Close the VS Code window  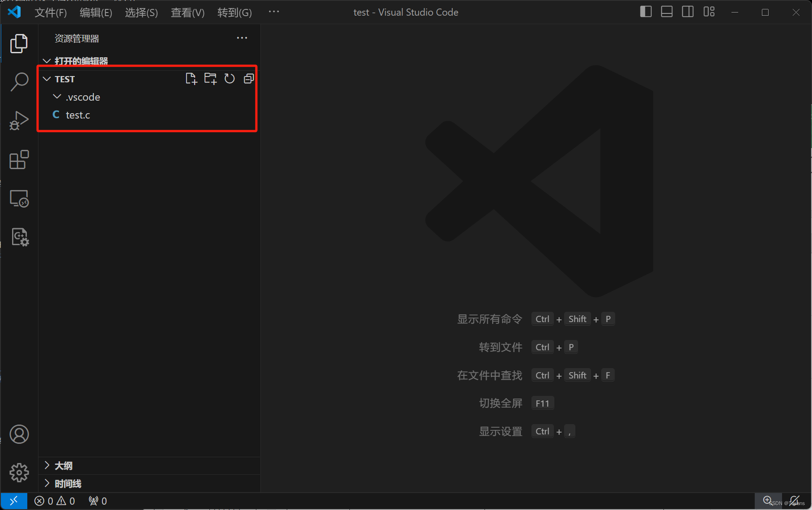coord(796,12)
